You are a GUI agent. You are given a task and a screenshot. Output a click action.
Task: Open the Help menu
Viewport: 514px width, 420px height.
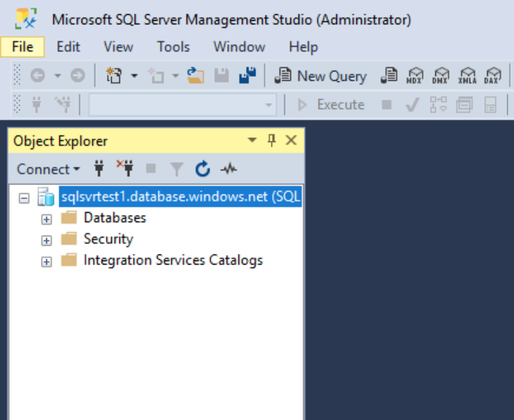coord(303,47)
